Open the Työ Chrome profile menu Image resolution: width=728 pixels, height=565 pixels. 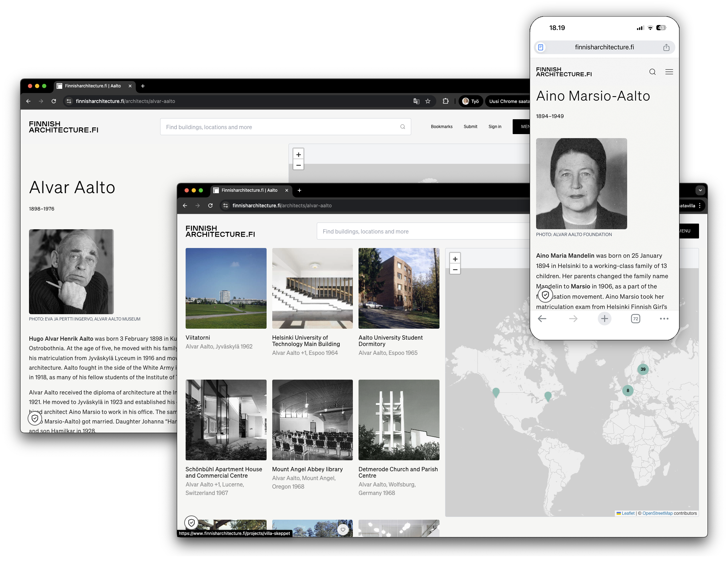(x=471, y=101)
